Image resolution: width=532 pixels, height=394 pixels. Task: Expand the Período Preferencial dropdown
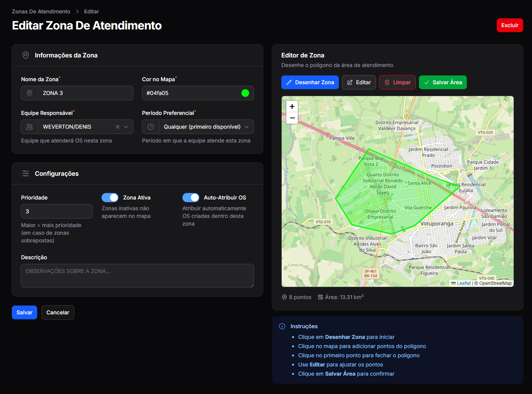(x=247, y=127)
